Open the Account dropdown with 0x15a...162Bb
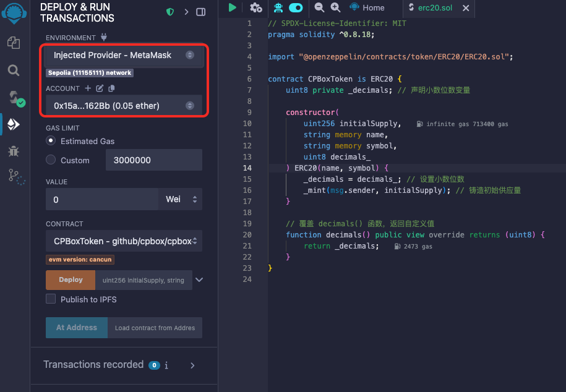The width and height of the screenshot is (566, 392). [x=124, y=105]
